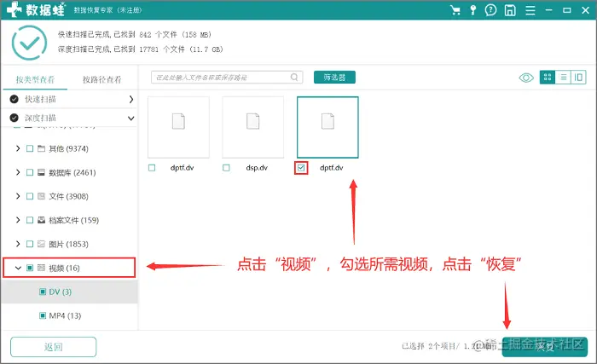Viewport: 597px width, 364px height.
Task: Click the save scan result icon
Action: point(510,10)
